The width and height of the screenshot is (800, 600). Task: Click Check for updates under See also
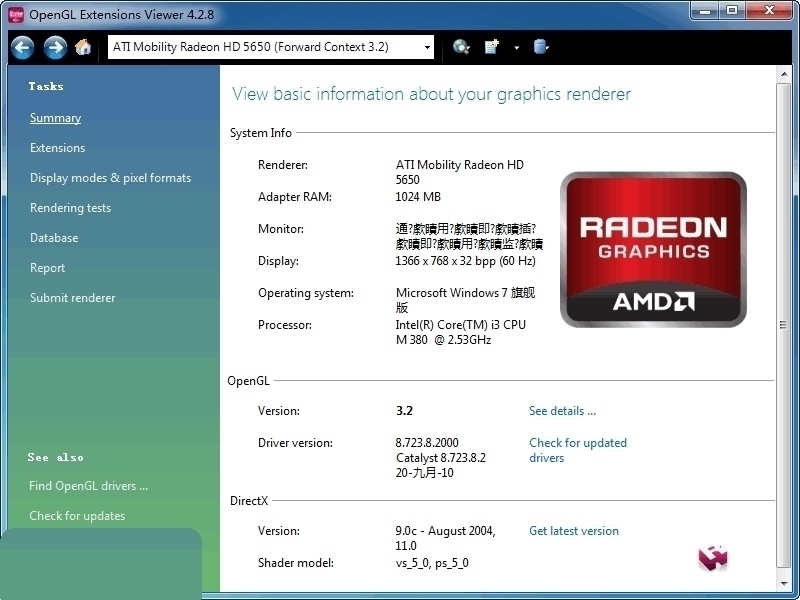(77, 516)
